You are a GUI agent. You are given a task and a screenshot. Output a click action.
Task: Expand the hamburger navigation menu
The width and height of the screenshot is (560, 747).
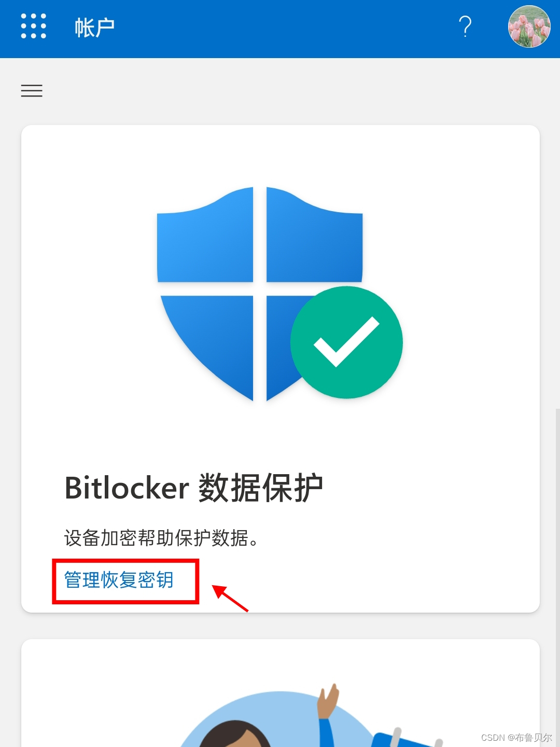point(32,91)
